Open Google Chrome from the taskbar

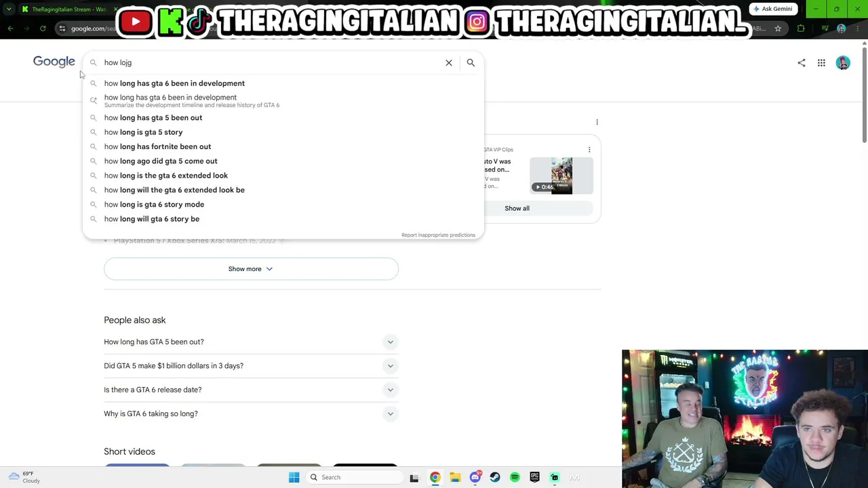coord(435,477)
